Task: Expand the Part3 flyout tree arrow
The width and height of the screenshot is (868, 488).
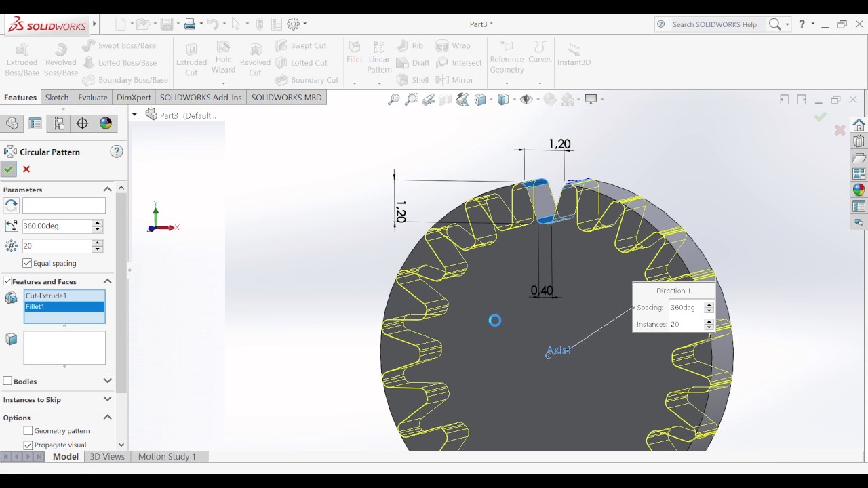Action: [134, 115]
